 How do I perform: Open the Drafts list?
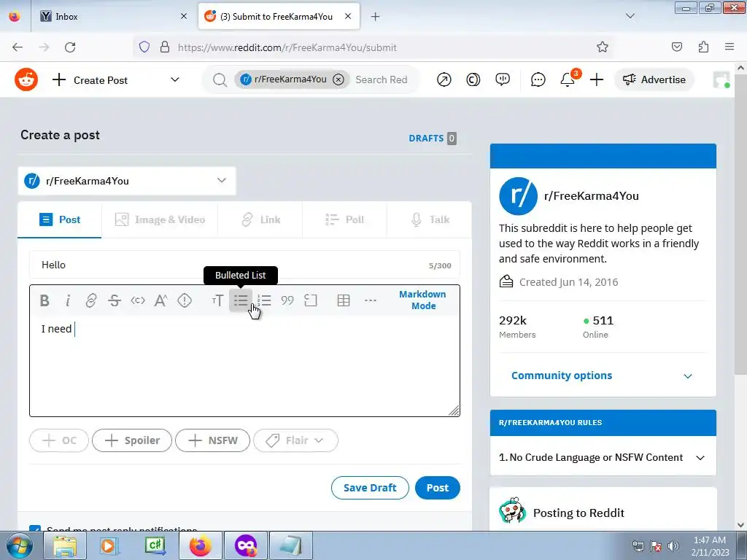pyautogui.click(x=432, y=138)
